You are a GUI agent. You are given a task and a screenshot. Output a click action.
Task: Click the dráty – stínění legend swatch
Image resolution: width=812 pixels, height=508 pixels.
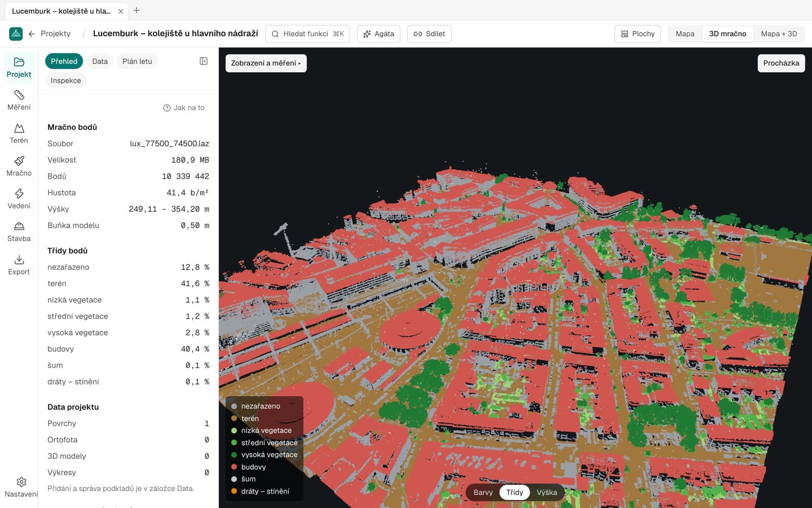(x=234, y=491)
